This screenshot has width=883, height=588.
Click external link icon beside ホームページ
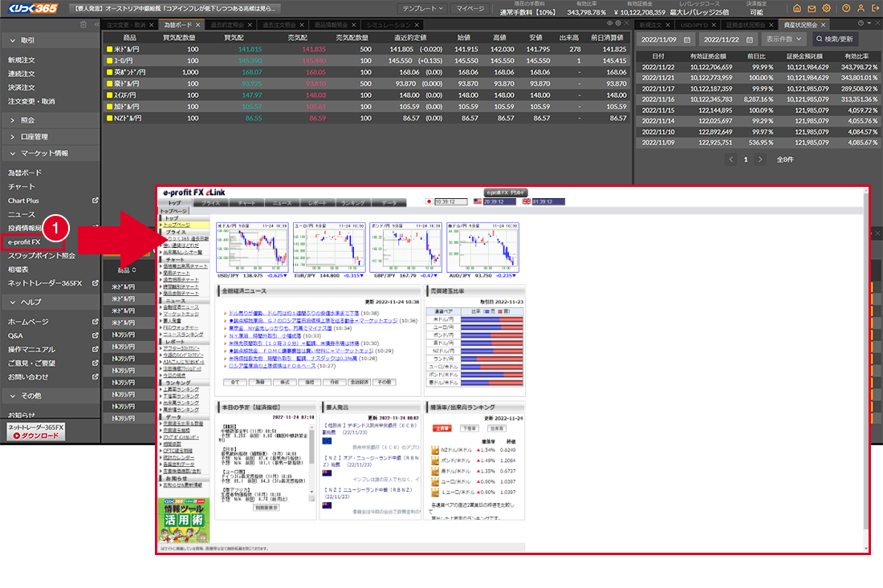(x=96, y=322)
